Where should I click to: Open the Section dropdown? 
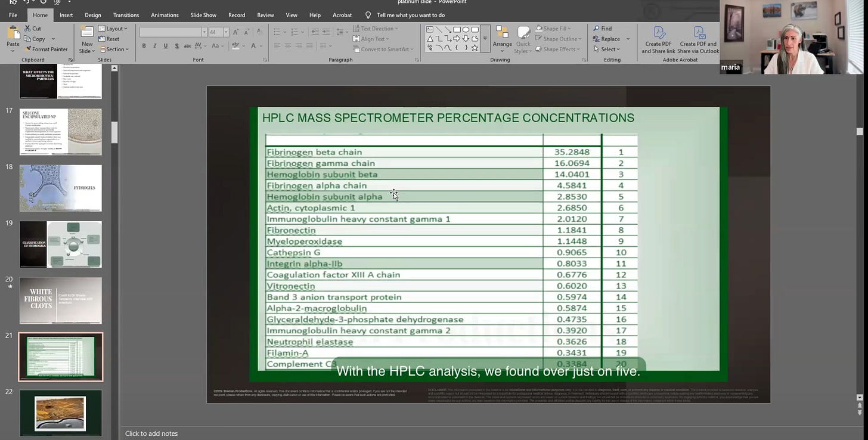point(115,49)
